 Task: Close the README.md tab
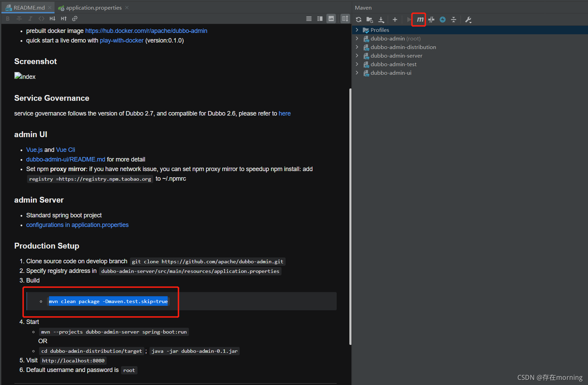coord(50,8)
